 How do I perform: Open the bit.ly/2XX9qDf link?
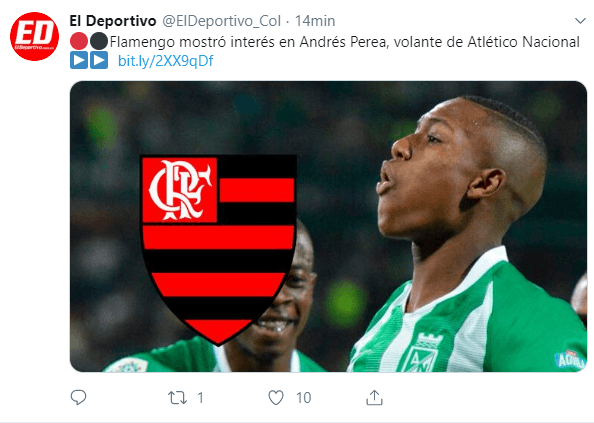point(166,61)
